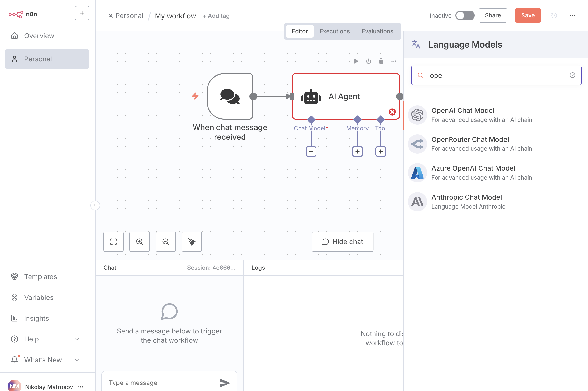Click the Language Models translate icon

(x=416, y=44)
